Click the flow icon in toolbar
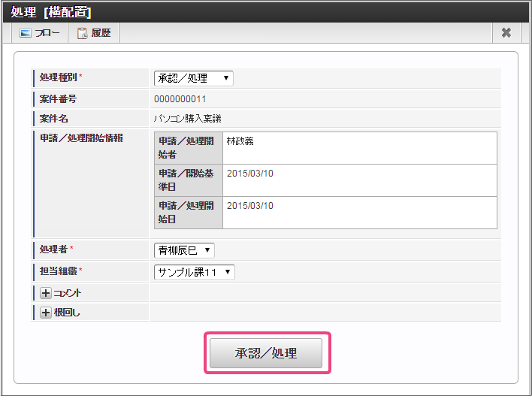The width and height of the screenshot is (532, 396). pos(26,33)
